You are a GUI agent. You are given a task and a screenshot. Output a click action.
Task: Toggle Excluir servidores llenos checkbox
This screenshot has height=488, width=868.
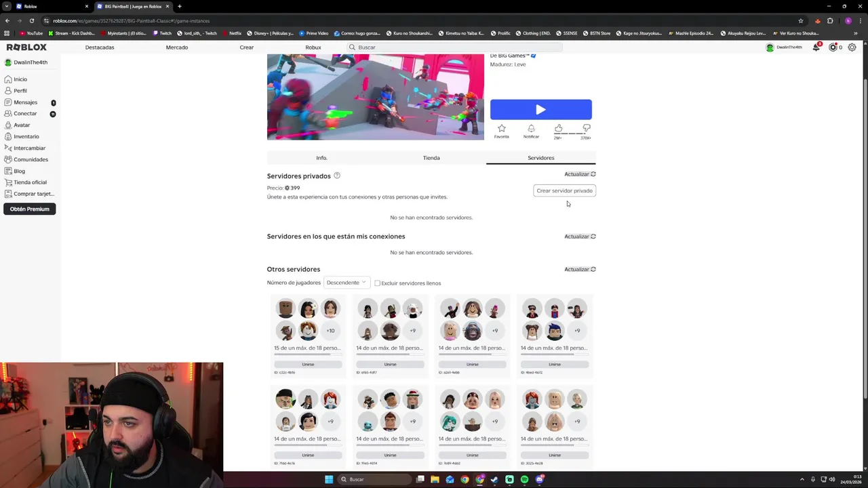tap(378, 283)
